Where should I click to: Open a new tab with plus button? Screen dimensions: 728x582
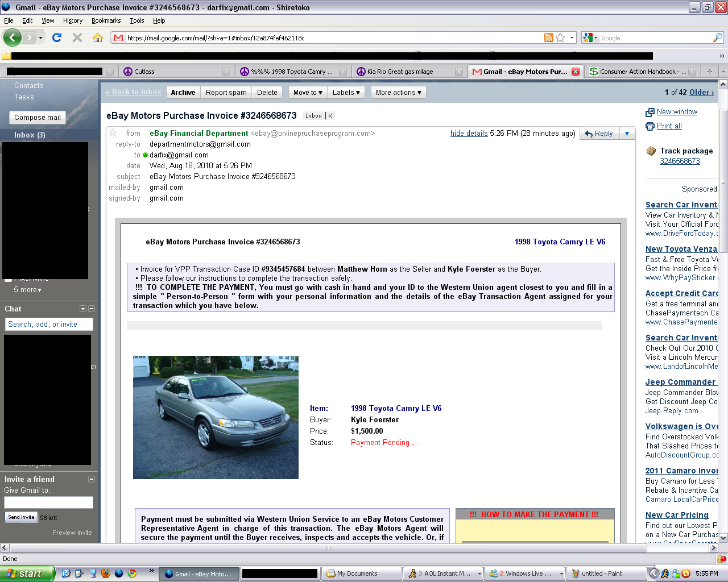(x=709, y=72)
